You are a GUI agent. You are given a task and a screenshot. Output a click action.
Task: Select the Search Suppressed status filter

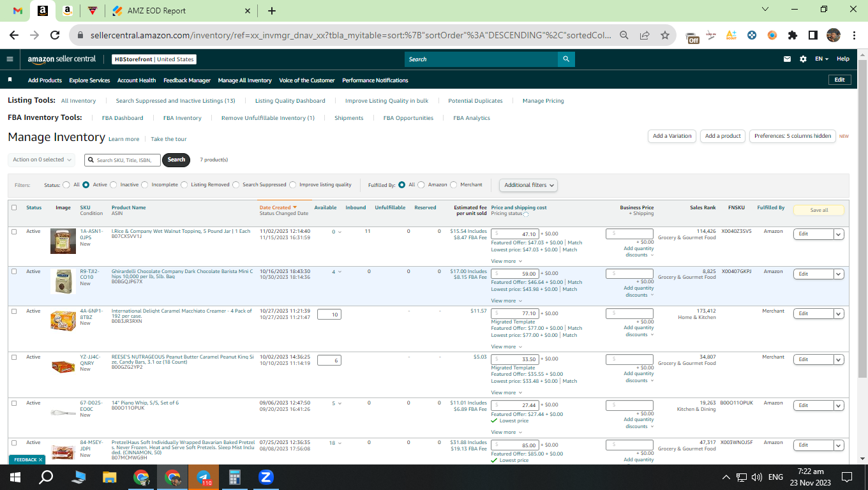coord(236,185)
